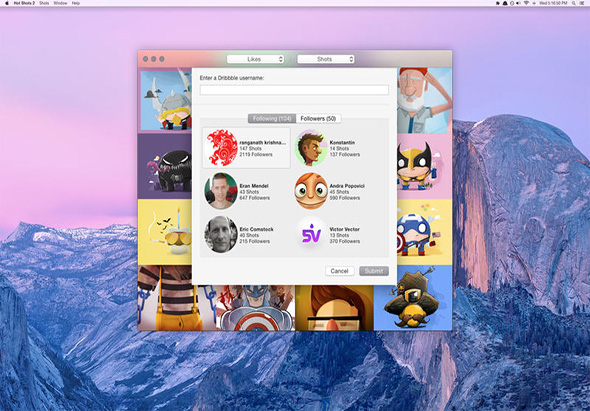Image resolution: width=590 pixels, height=411 pixels.
Task: Click the name 'Victor Vector'
Action: [345, 229]
